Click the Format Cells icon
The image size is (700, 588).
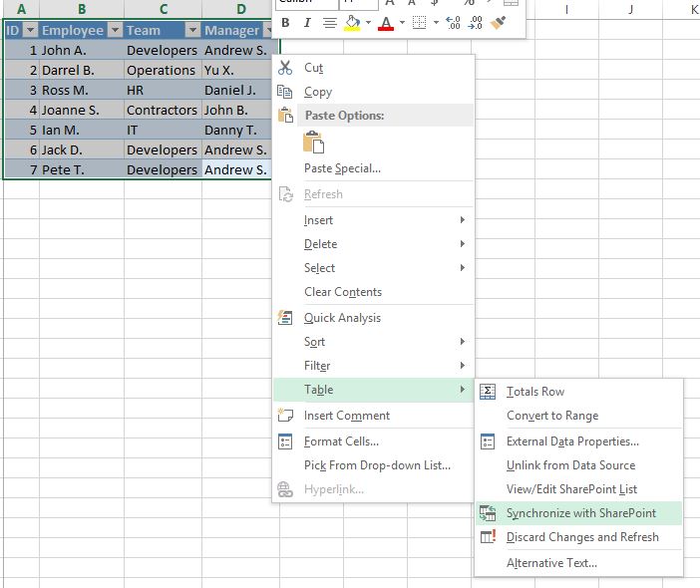285,441
